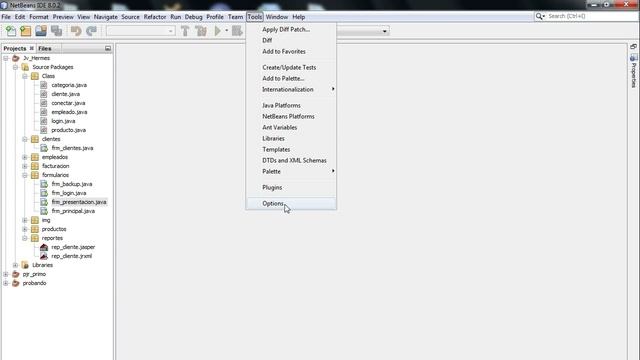Expand the productos package node

pyautogui.click(x=24, y=229)
